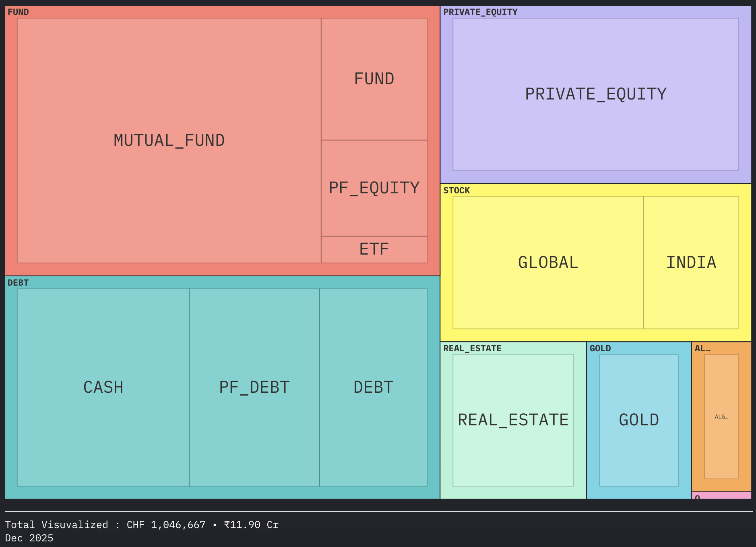Click the MUTUAL_FUND treemap tile
This screenshot has width=756, height=547.
pyautogui.click(x=169, y=141)
